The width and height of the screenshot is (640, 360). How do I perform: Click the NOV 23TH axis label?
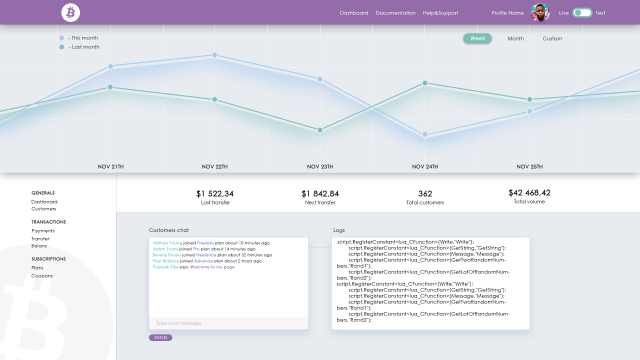pyautogui.click(x=320, y=167)
